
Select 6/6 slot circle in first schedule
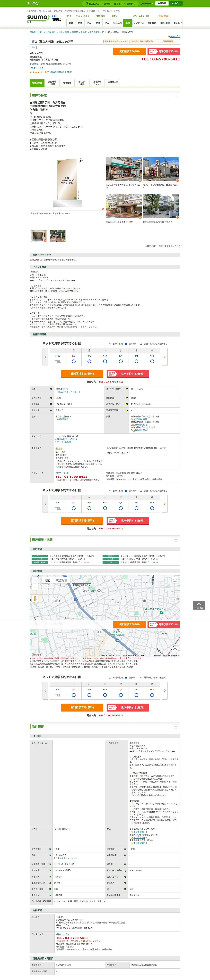[x=152, y=361]
